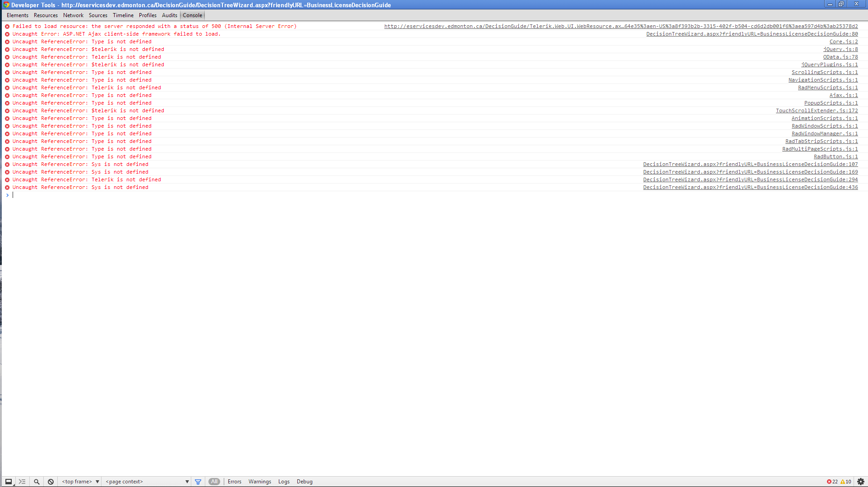Open the page context dropdown
The width and height of the screenshot is (868, 487).
coord(147,482)
